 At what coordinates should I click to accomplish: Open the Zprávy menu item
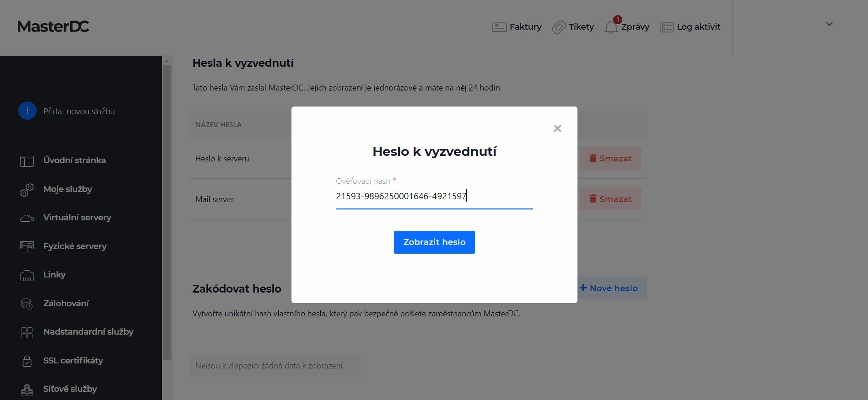pyautogui.click(x=635, y=27)
